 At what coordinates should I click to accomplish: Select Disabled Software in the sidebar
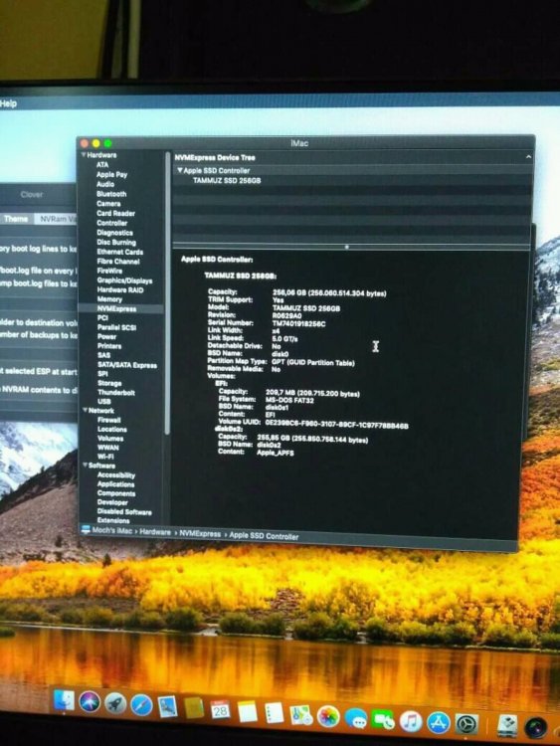click(x=124, y=511)
